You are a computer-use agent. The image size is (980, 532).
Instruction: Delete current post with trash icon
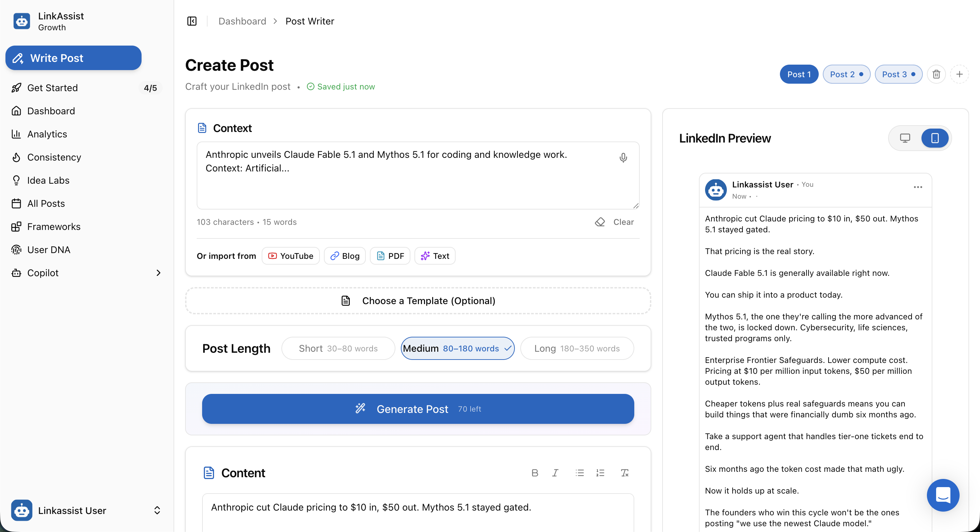tap(936, 74)
